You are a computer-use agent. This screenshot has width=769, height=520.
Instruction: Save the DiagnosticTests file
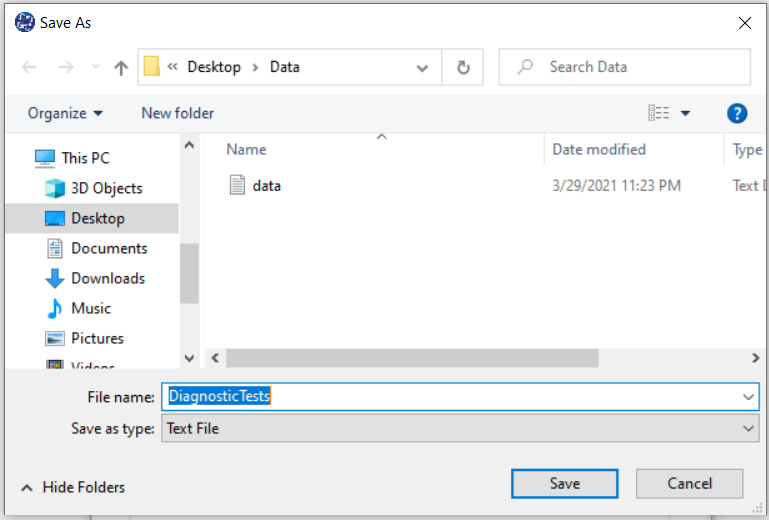[564, 484]
